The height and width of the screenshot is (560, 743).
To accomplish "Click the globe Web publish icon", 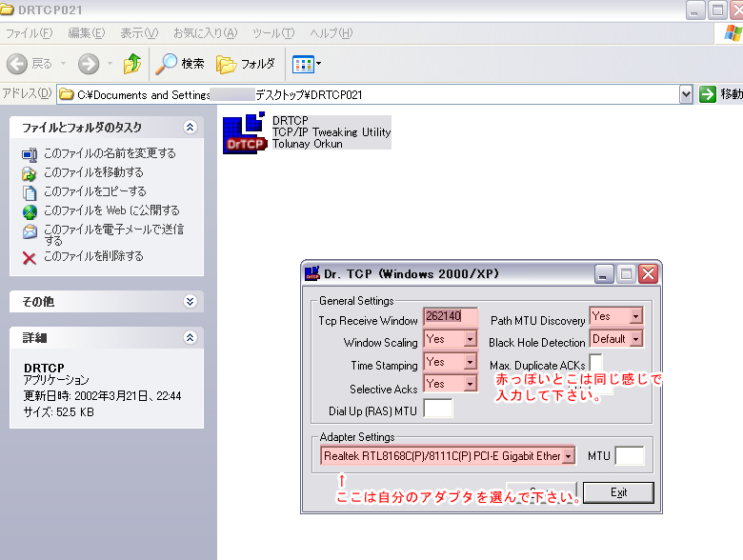I will 30,211.
